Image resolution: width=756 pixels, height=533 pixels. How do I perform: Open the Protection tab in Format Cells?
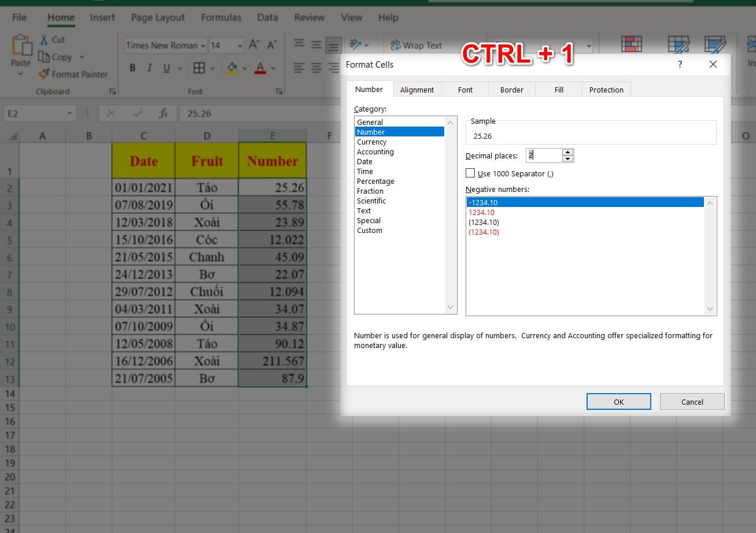(606, 90)
